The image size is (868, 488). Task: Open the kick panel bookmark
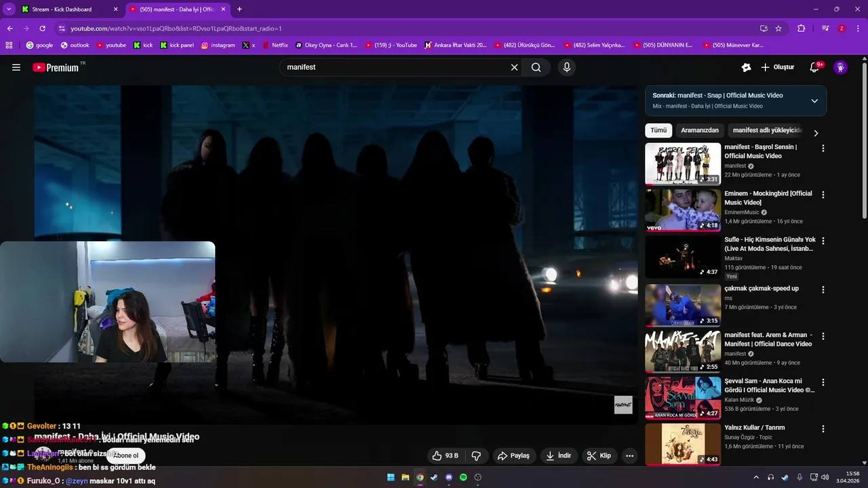[x=177, y=45]
